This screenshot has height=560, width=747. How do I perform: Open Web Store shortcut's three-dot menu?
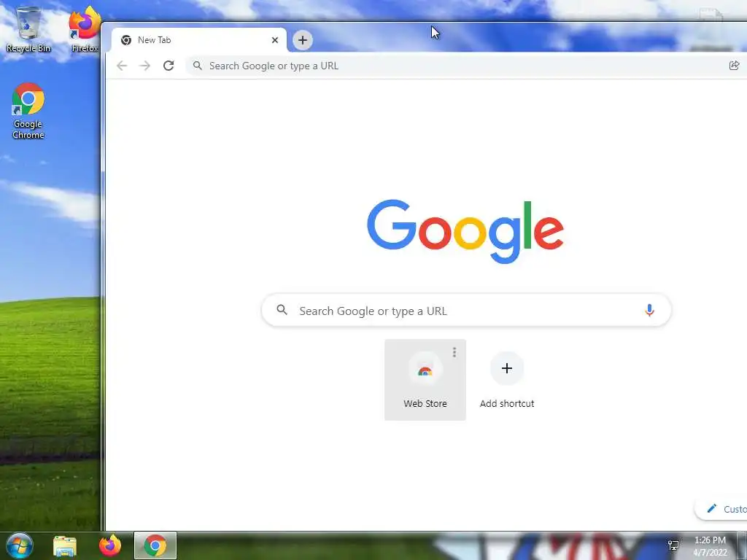[454, 352]
